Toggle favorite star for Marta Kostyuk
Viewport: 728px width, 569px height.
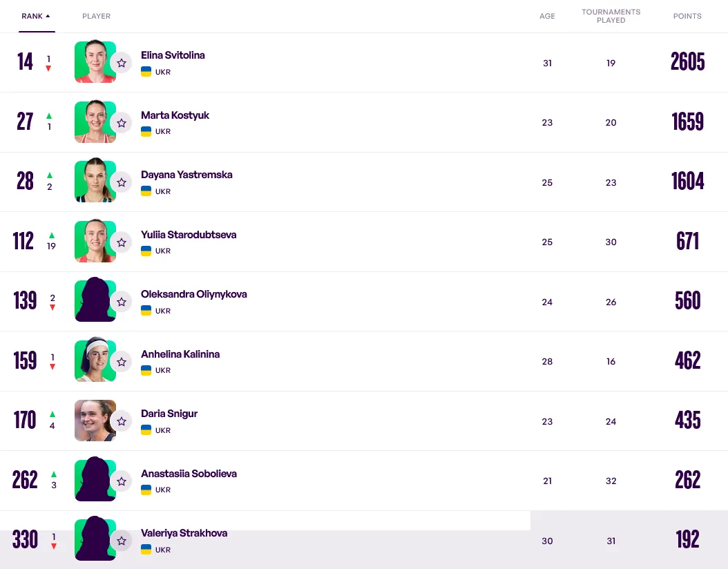[122, 123]
